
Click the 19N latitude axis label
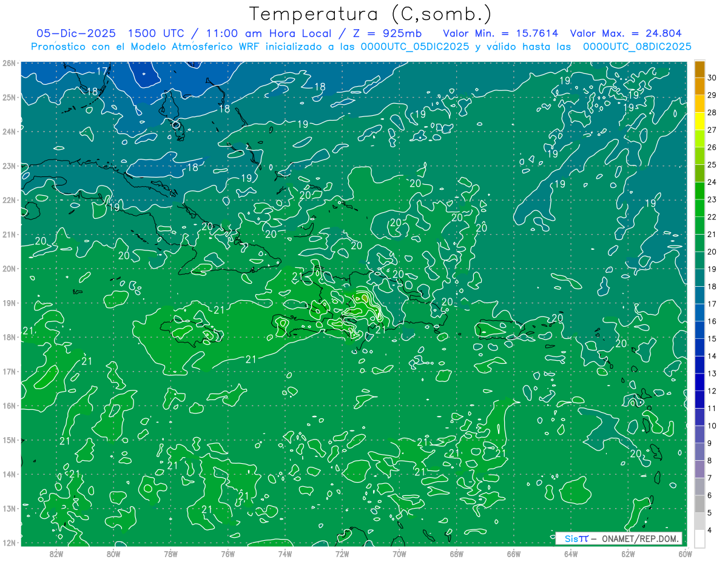(8, 303)
